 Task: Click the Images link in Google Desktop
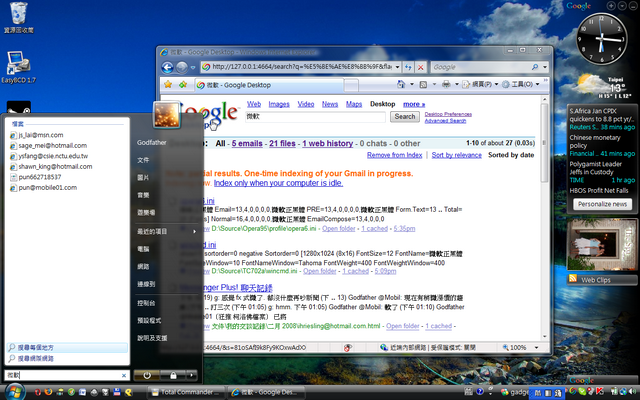click(279, 104)
